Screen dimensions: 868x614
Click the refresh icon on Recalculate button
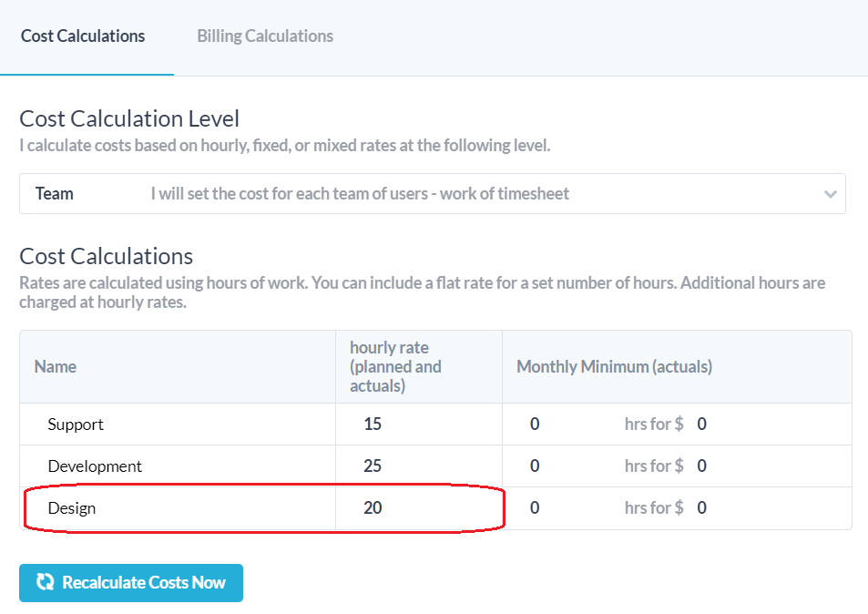[45, 583]
